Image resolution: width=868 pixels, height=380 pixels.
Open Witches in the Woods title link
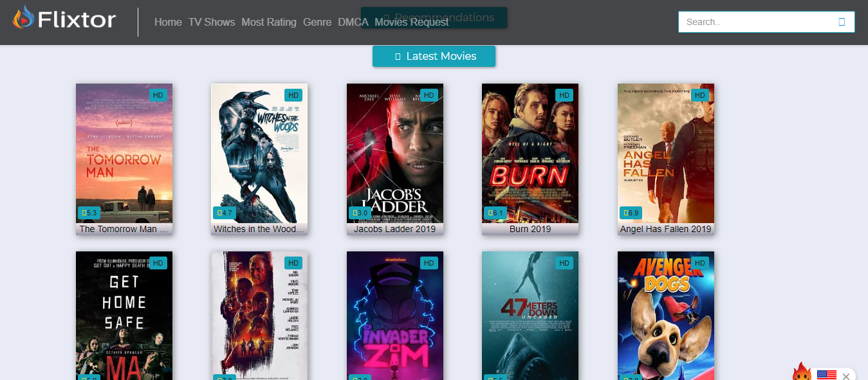(x=259, y=229)
